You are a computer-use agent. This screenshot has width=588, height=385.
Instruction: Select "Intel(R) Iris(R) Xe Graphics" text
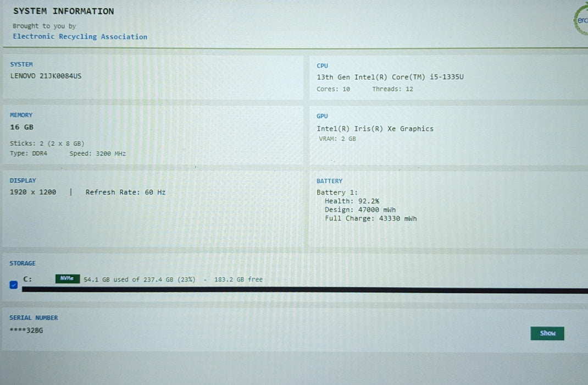(x=375, y=129)
